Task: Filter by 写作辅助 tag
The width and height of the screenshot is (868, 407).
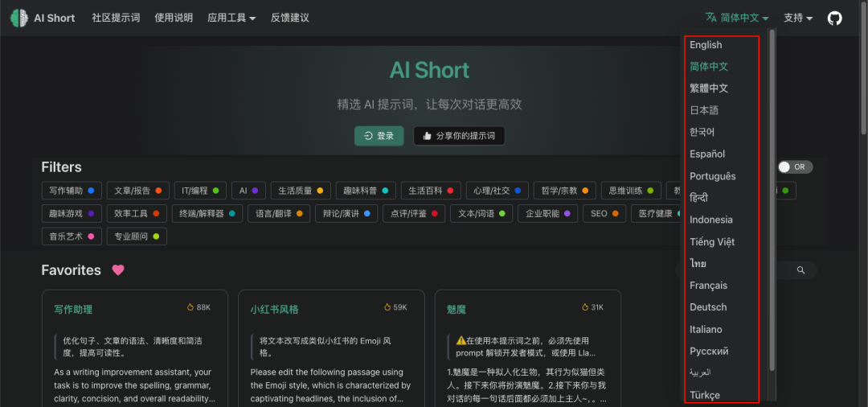Action: 72,191
